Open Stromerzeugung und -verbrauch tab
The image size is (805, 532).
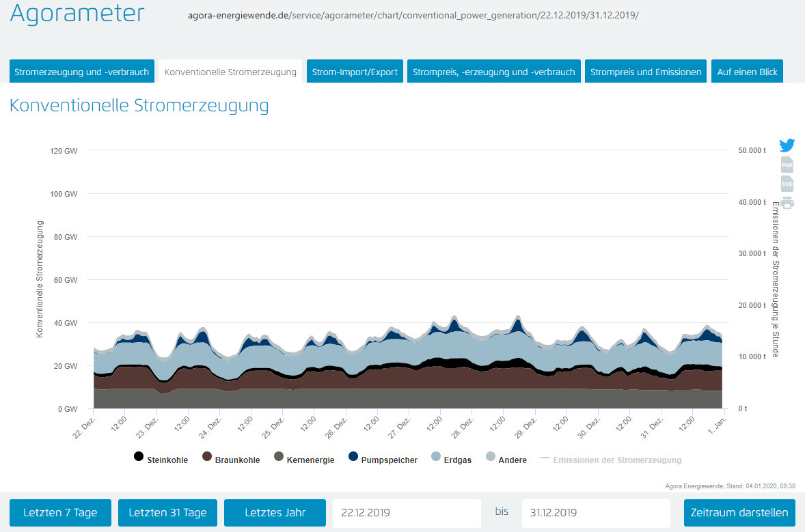pos(81,72)
